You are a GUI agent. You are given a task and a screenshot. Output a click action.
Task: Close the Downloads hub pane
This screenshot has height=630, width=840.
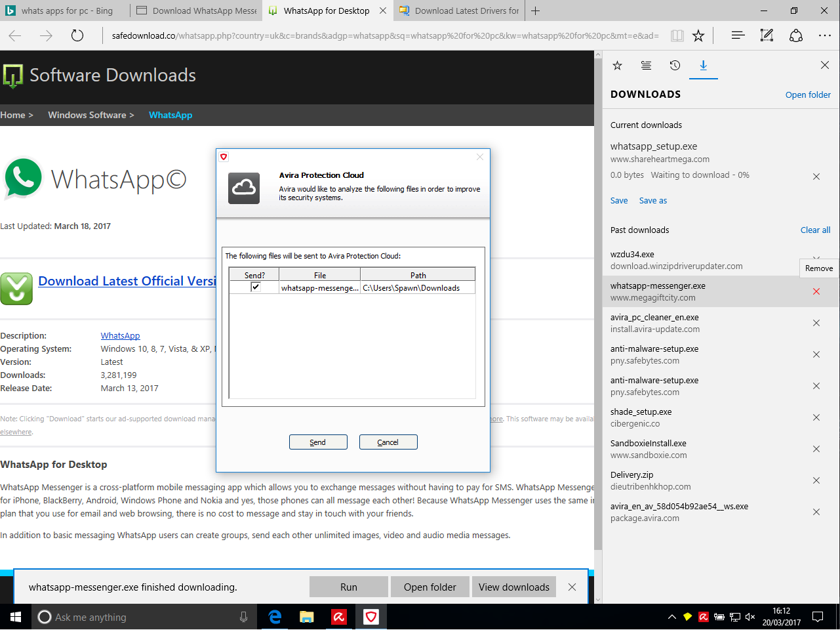click(825, 65)
